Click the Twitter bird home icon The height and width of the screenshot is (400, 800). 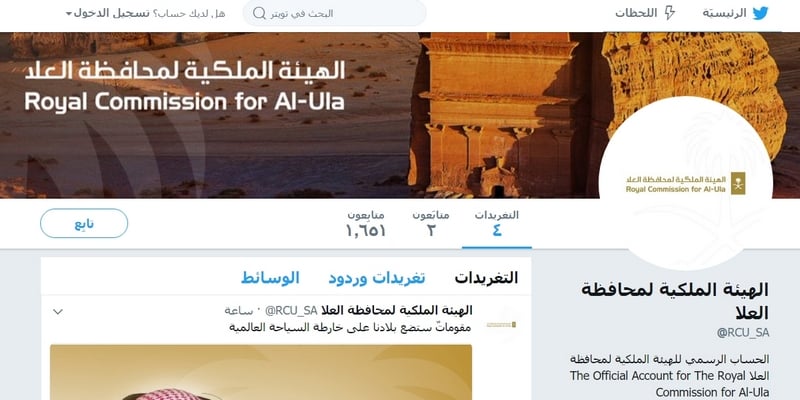(760, 13)
